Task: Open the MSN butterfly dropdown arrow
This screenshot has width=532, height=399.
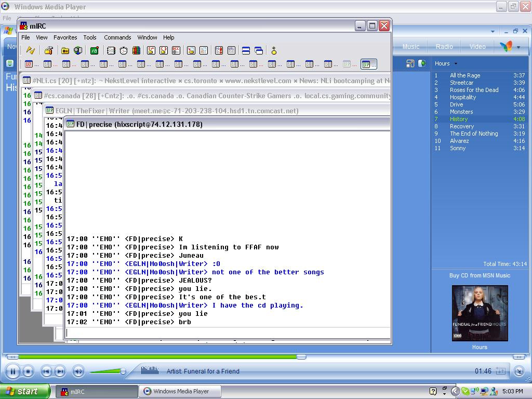Action: (518, 47)
